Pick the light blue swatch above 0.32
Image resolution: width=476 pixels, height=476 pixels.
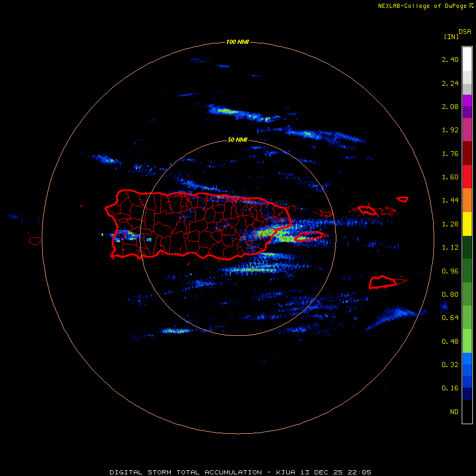pyautogui.click(x=467, y=359)
